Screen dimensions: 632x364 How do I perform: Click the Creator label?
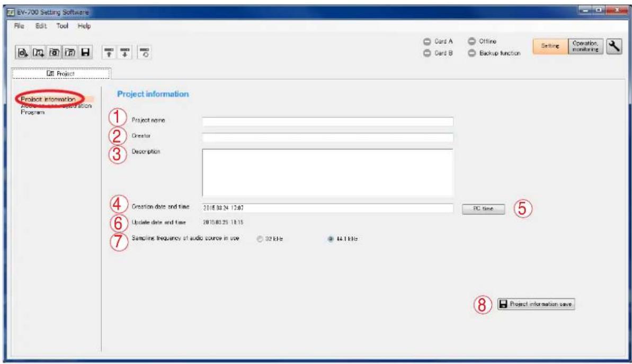pos(141,136)
